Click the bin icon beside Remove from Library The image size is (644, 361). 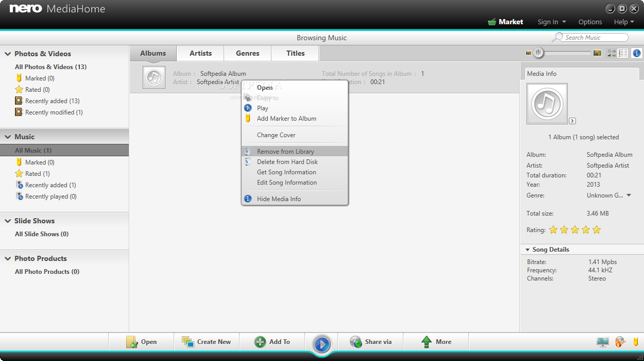[248, 151]
